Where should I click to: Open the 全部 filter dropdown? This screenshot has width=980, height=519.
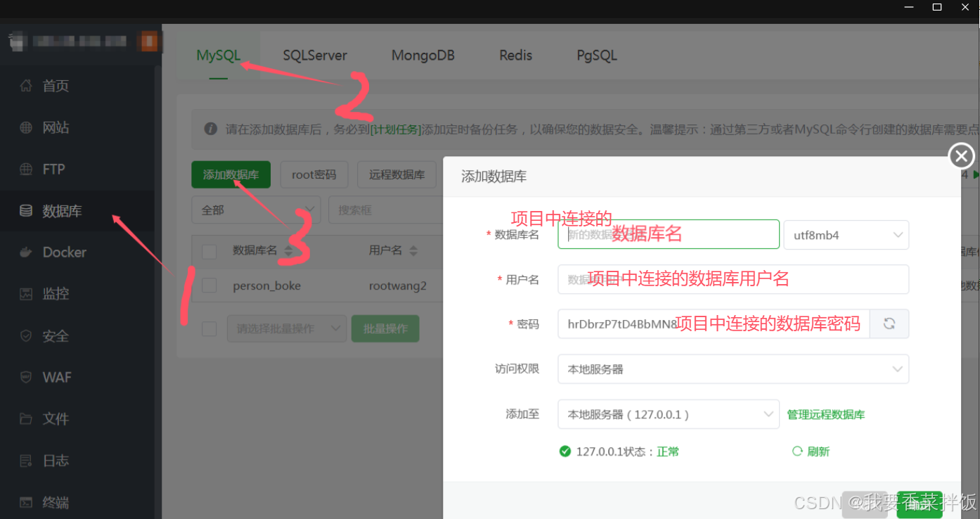[256, 210]
